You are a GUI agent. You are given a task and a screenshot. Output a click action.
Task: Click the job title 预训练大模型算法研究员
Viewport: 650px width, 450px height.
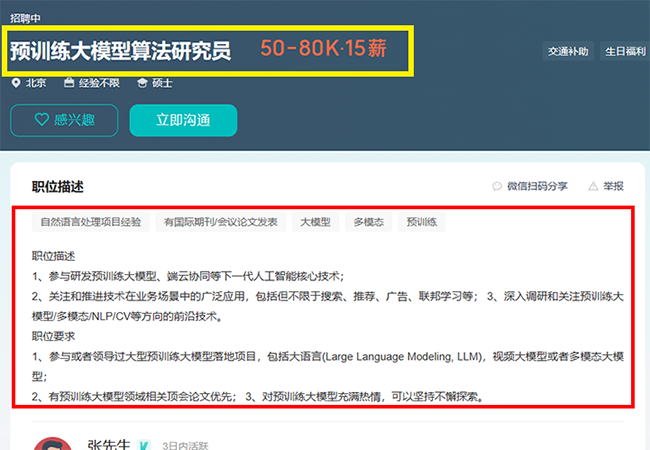pos(121,51)
